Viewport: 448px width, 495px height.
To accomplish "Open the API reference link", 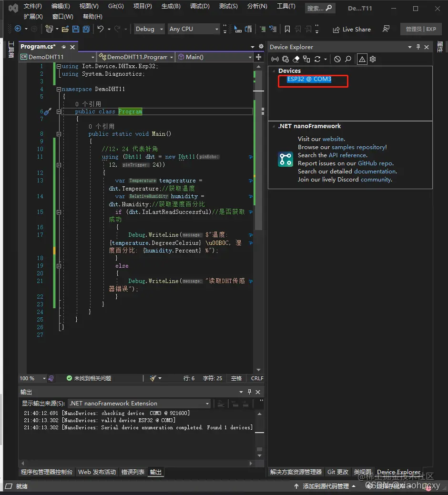I will (347, 155).
